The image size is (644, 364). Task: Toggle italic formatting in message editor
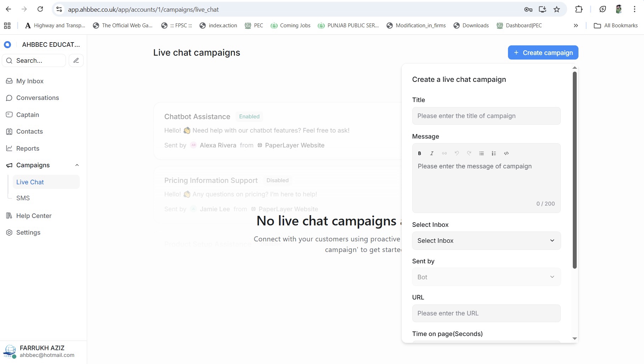tap(432, 153)
